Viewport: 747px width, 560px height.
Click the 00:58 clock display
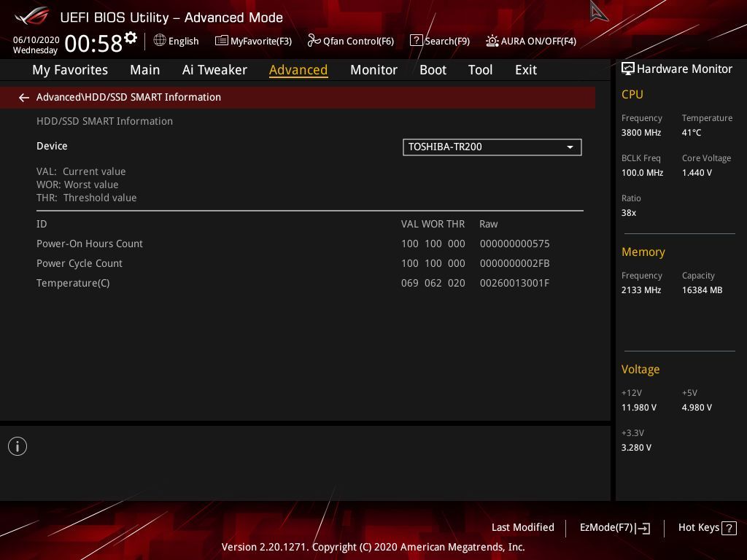(x=93, y=44)
